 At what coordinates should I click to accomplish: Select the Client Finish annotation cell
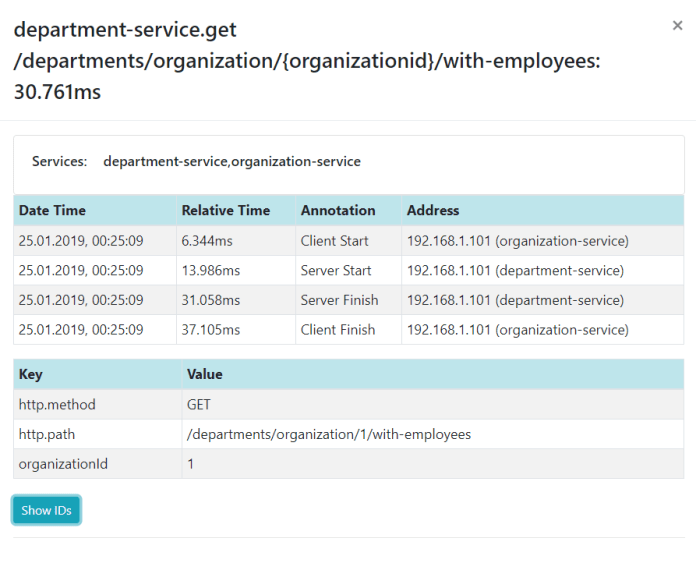tap(337, 330)
